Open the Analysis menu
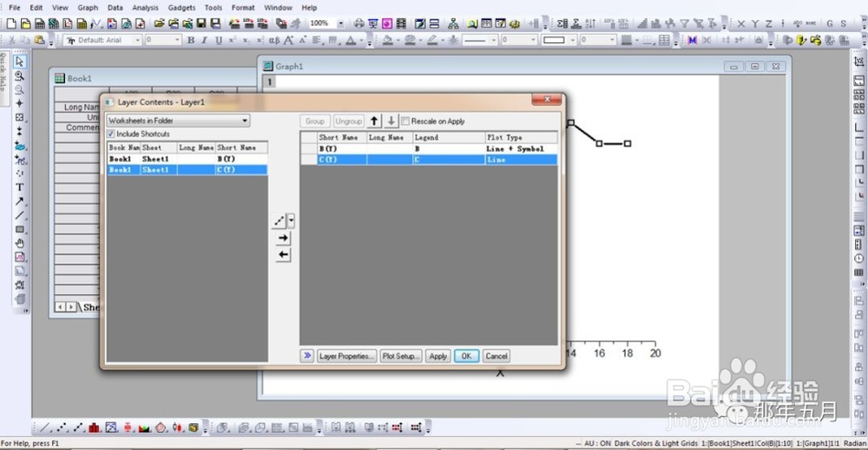 [145, 8]
